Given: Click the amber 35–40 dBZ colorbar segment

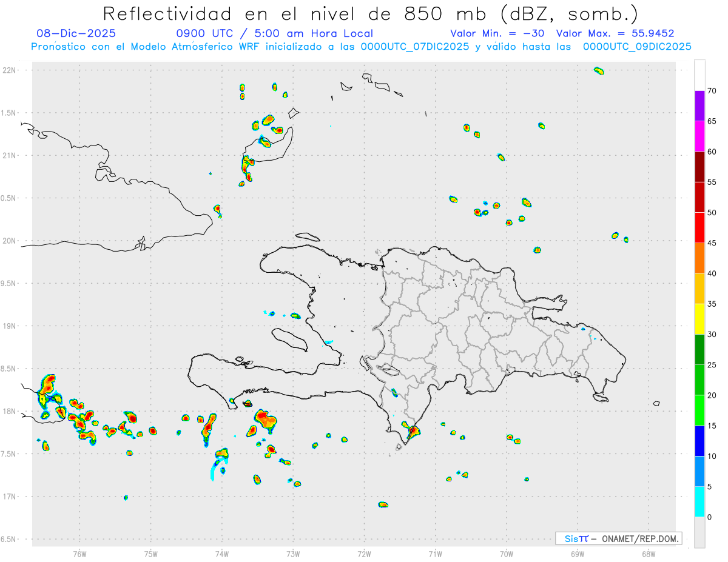Looking at the screenshot, I should (699, 289).
